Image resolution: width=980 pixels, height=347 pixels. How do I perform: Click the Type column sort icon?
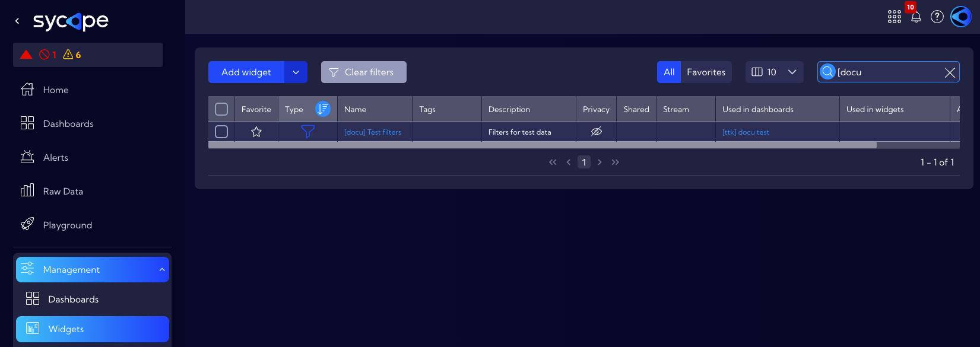pos(323,109)
